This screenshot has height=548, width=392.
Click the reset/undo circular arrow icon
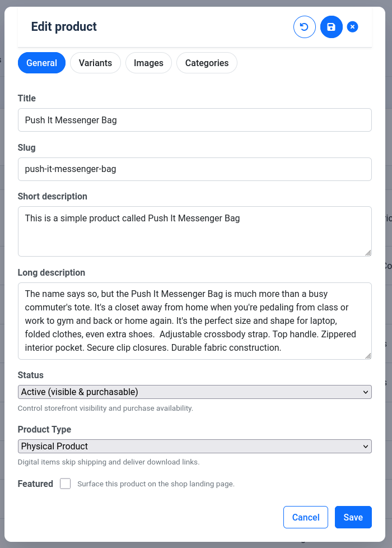tap(305, 27)
